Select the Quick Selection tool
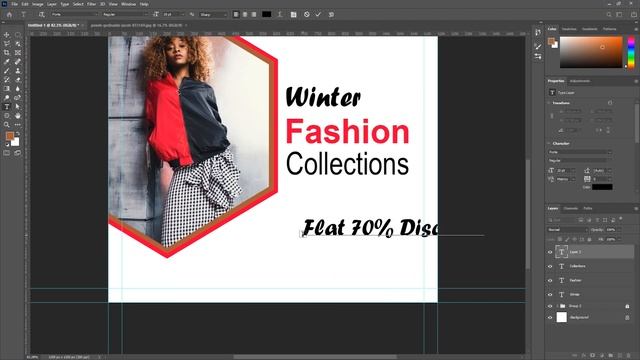 18,44
